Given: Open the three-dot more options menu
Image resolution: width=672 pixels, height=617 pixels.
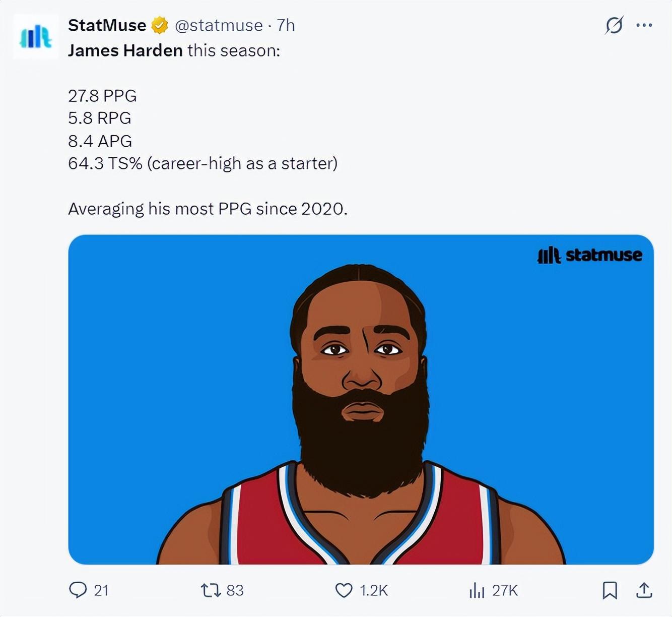Looking at the screenshot, I should 644,25.
